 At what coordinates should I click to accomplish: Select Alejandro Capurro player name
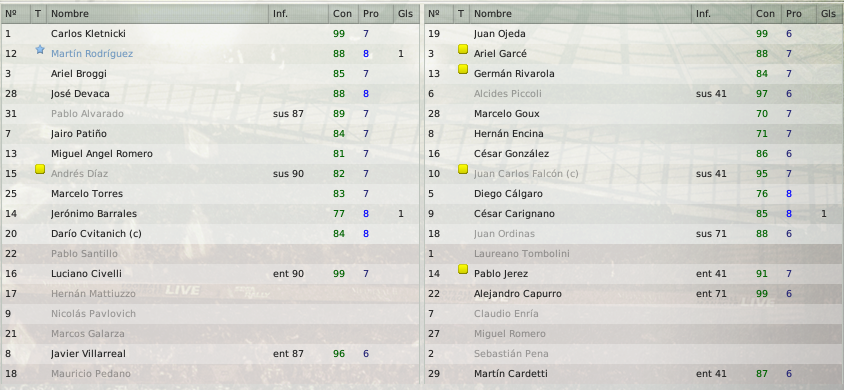click(x=518, y=294)
